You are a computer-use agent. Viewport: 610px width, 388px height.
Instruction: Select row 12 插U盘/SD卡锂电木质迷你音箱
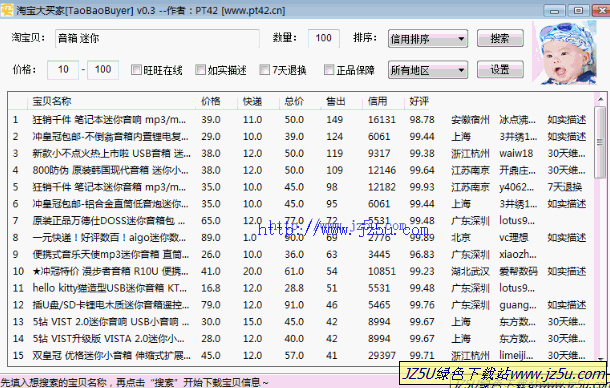301,305
